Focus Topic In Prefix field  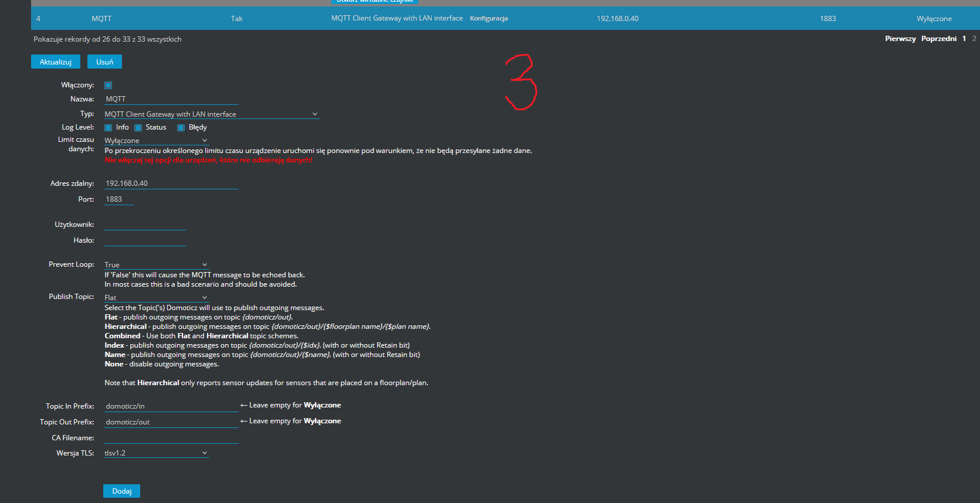pyautogui.click(x=171, y=406)
